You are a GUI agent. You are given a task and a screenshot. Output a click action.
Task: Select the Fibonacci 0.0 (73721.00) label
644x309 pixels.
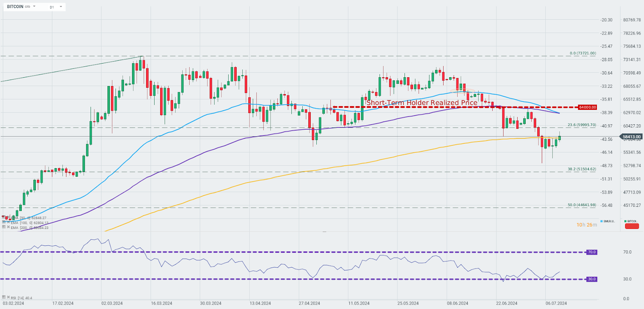point(583,53)
